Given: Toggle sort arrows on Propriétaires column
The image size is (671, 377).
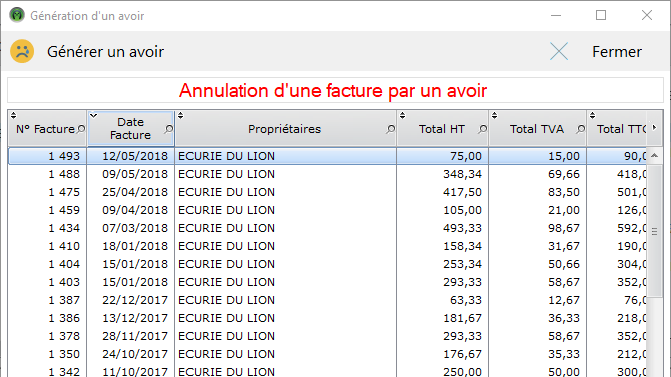Looking at the screenshot, I should point(181,115).
